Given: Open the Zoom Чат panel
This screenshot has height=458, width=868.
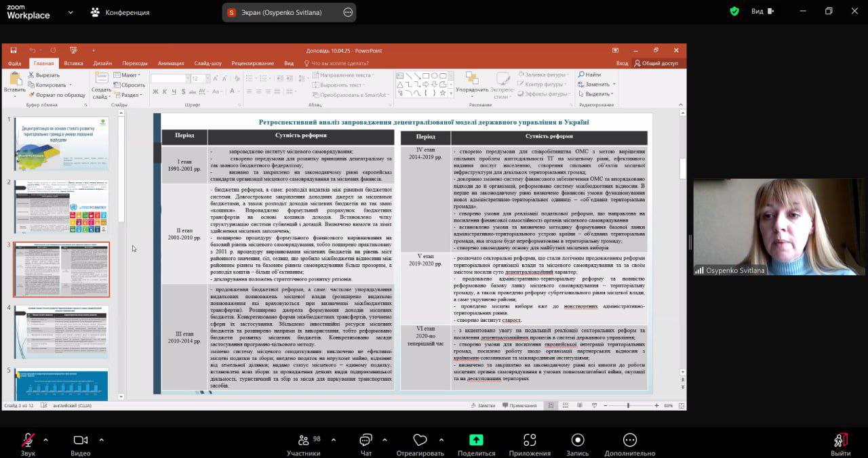Looking at the screenshot, I should 366,440.
